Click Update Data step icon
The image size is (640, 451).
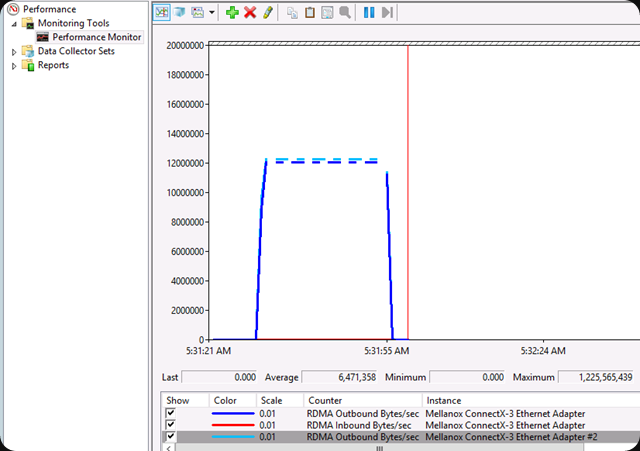click(x=387, y=13)
